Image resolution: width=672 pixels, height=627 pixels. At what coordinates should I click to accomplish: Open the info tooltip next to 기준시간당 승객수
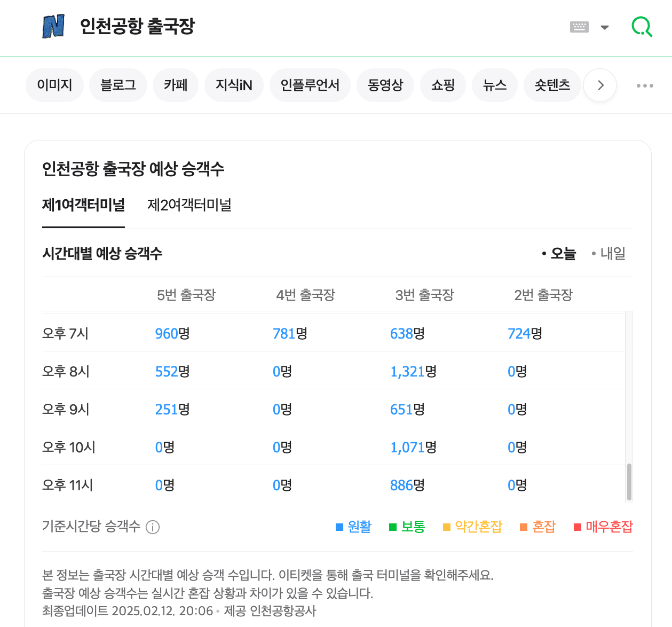coord(153,527)
